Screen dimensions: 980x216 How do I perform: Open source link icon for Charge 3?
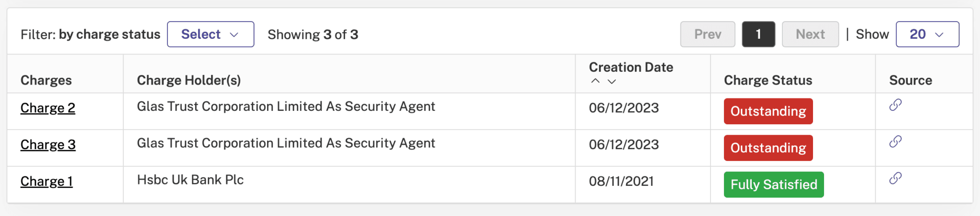895,141
